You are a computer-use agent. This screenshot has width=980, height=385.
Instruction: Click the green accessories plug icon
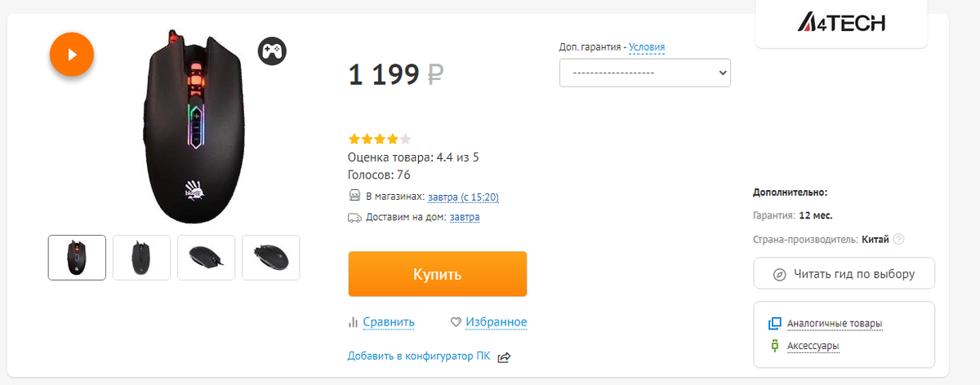pos(775,346)
